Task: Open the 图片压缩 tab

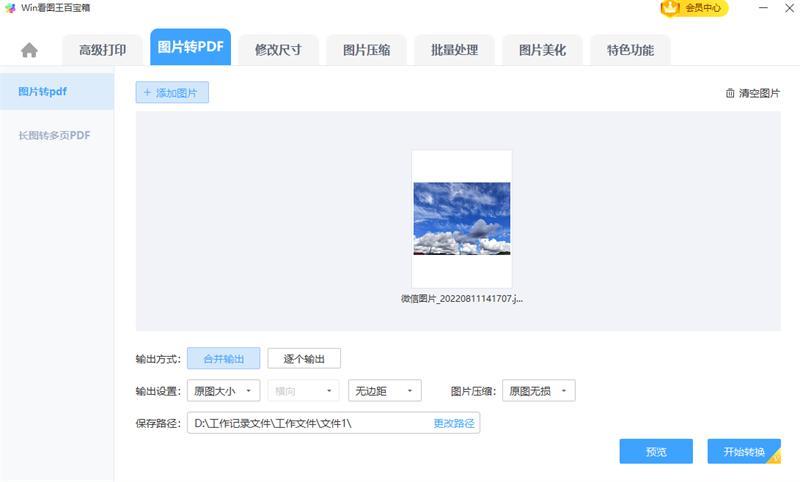Action: [x=366, y=50]
